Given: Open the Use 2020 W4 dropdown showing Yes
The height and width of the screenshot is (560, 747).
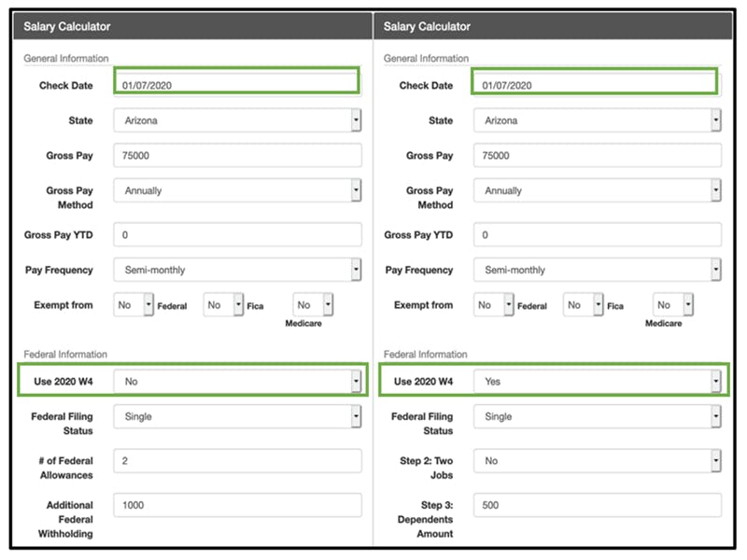Looking at the screenshot, I should (x=597, y=382).
